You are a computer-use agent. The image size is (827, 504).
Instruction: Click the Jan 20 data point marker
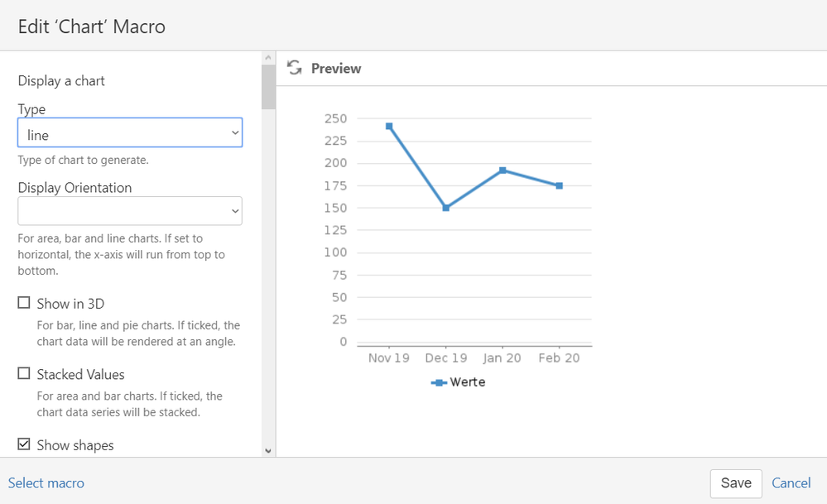click(x=502, y=170)
